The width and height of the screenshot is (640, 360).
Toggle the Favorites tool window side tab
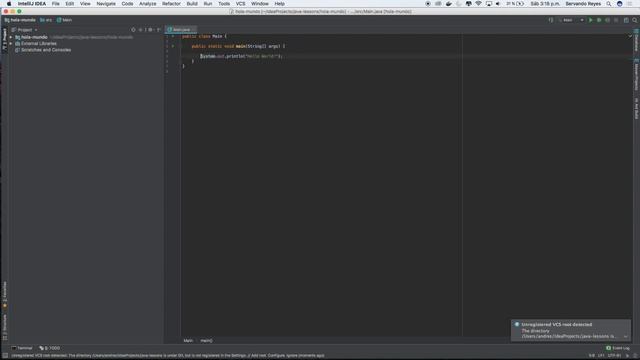point(4,295)
